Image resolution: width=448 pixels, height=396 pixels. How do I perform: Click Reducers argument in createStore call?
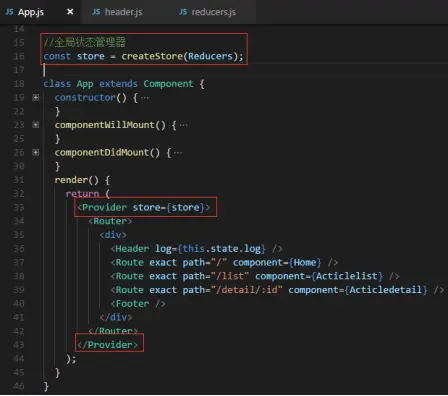[210, 56]
